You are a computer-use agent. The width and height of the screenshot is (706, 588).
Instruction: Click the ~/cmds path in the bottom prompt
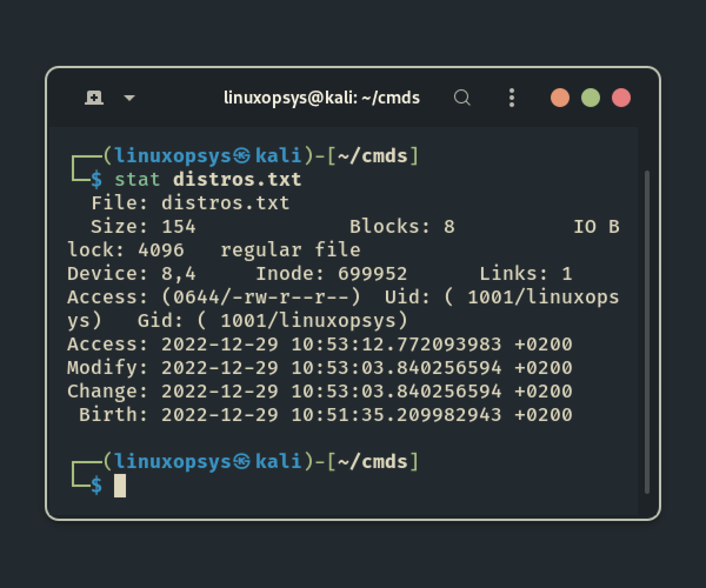(x=372, y=462)
